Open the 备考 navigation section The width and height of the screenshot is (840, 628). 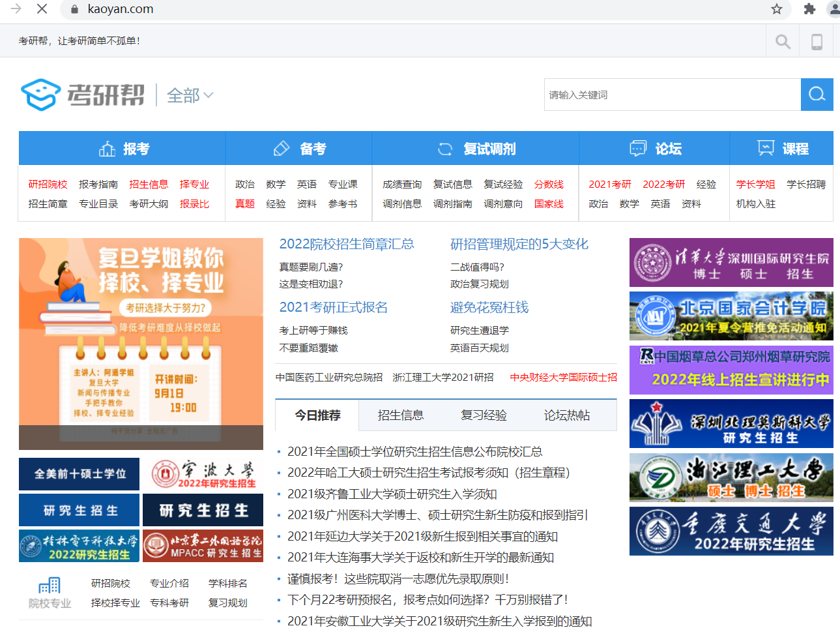[299, 149]
